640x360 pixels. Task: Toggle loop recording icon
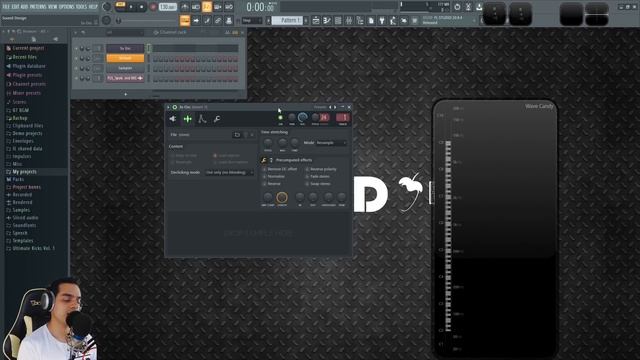click(x=229, y=7)
